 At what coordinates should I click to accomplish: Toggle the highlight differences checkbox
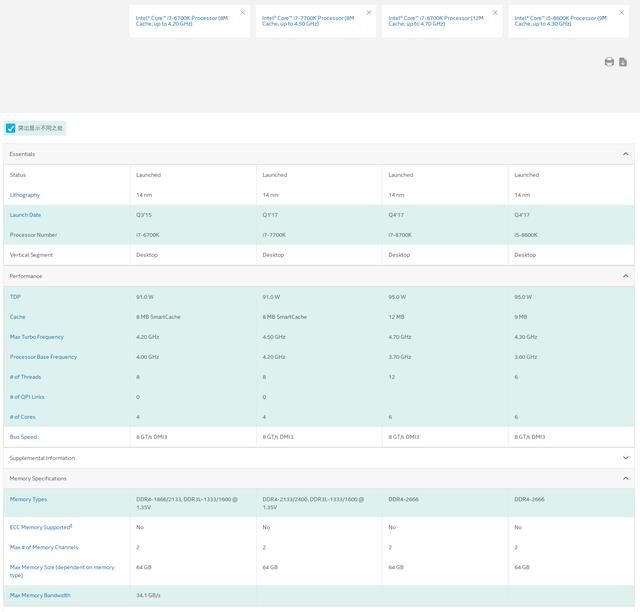pos(11,128)
